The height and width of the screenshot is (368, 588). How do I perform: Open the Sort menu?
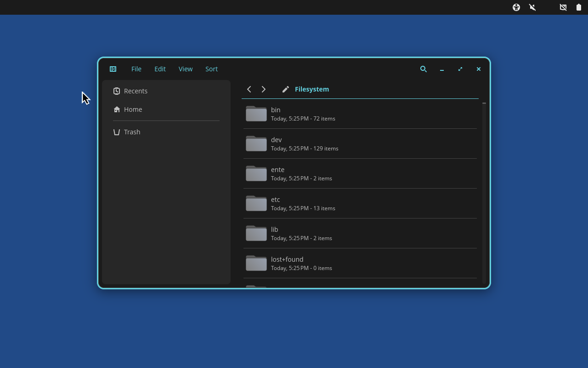[x=211, y=69]
